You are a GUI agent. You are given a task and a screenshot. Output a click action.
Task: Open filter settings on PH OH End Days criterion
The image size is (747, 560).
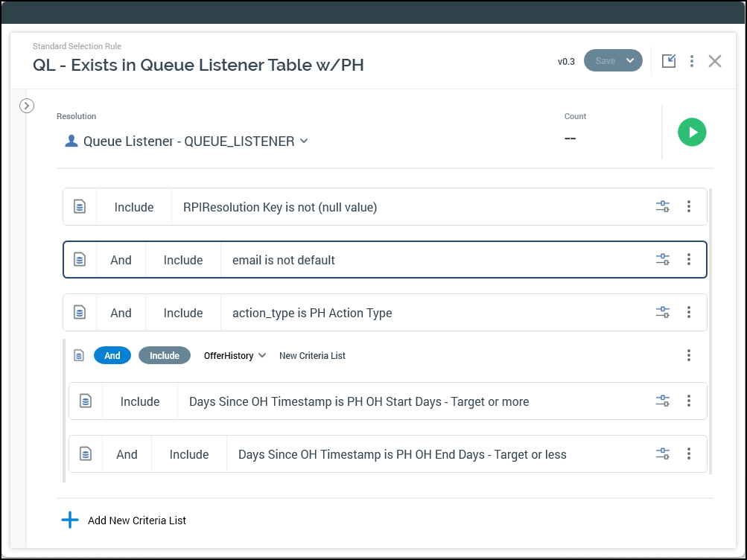coord(662,453)
